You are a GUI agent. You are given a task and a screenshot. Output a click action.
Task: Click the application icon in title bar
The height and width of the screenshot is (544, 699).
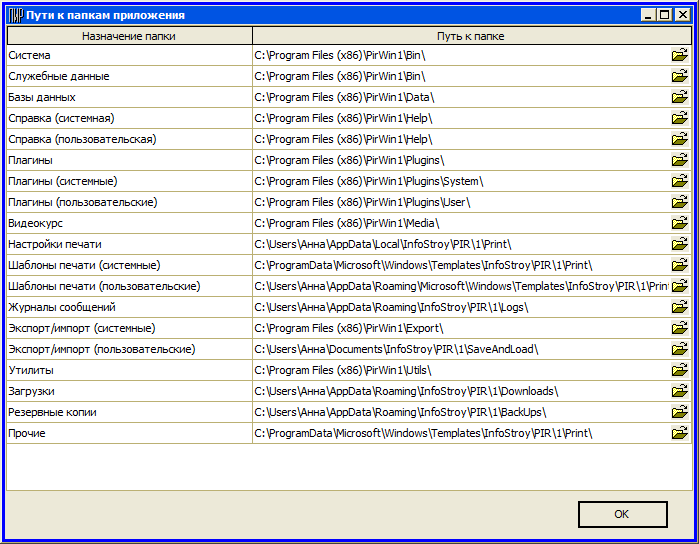click(x=15, y=15)
